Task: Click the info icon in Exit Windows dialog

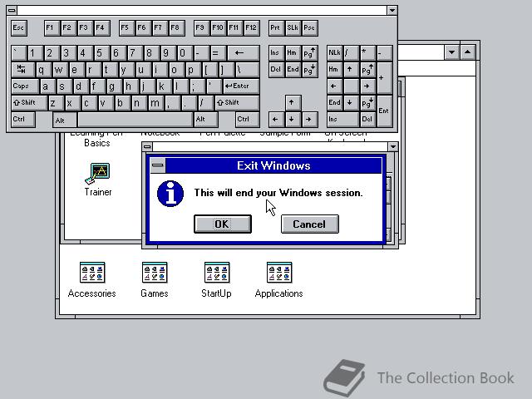Action: click(170, 194)
